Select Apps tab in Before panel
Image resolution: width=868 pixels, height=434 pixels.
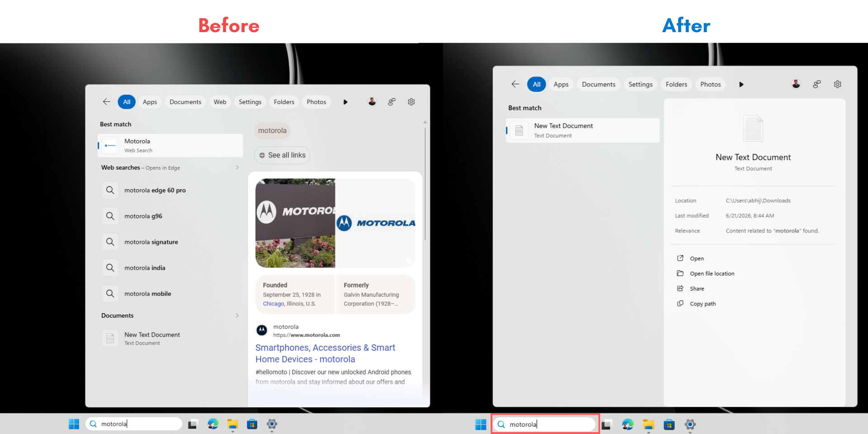point(150,102)
